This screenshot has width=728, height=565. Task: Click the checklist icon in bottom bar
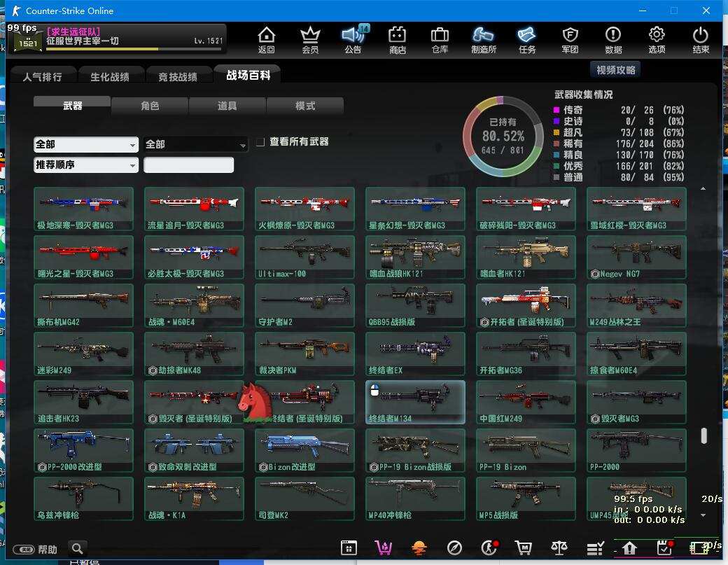pos(595,548)
